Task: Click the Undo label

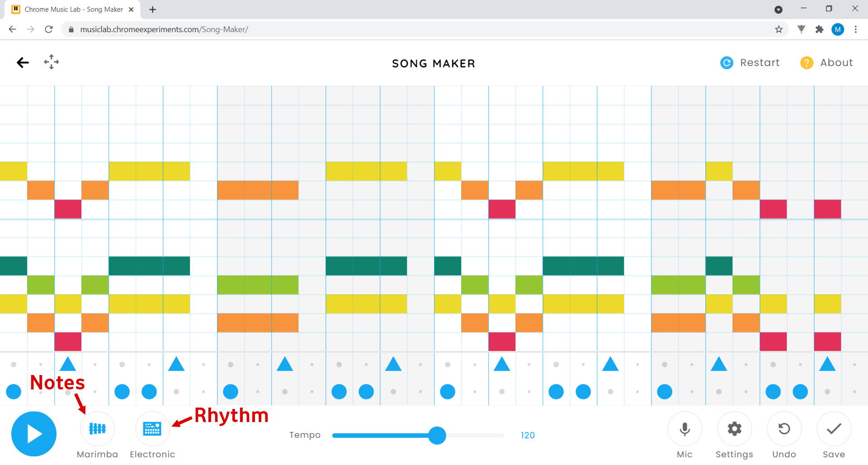Action: [x=784, y=454]
